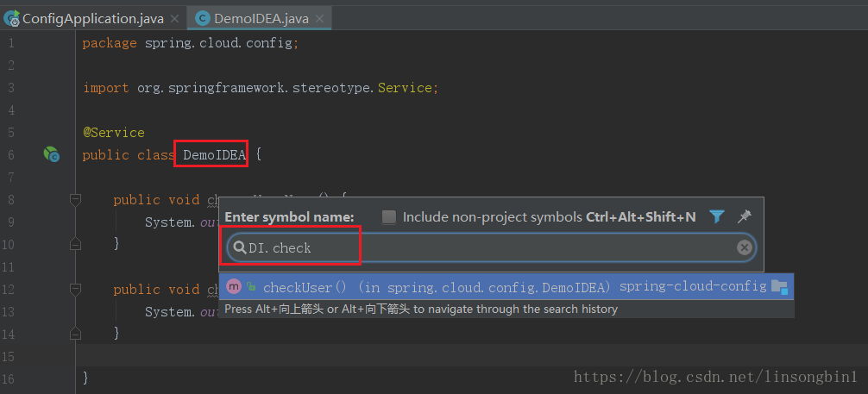Click into the symbol name input field
This screenshot has height=394, width=868.
tap(490, 247)
